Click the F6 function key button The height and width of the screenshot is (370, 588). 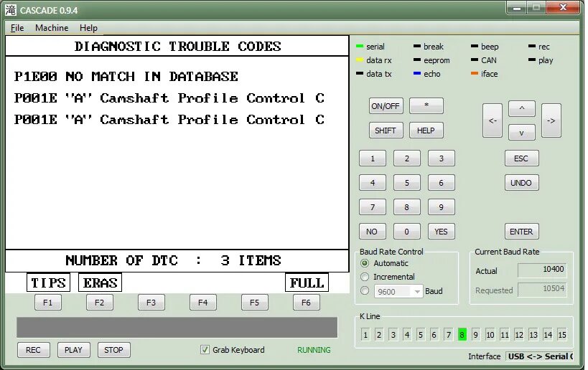[x=307, y=303]
